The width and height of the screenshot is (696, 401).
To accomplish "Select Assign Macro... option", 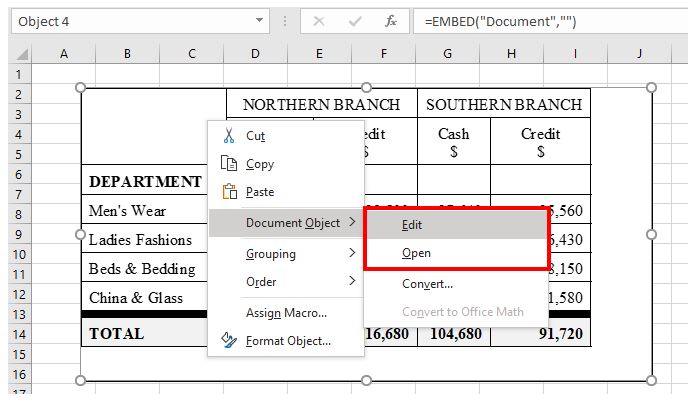I will [286, 313].
